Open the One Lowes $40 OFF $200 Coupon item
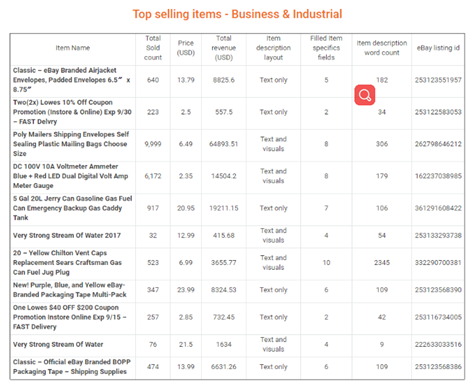 (x=70, y=317)
